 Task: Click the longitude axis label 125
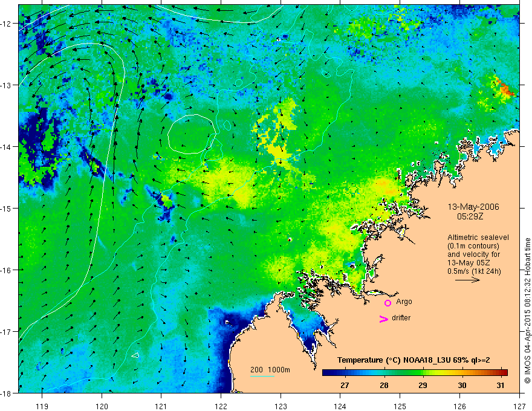pyautogui.click(x=400, y=406)
